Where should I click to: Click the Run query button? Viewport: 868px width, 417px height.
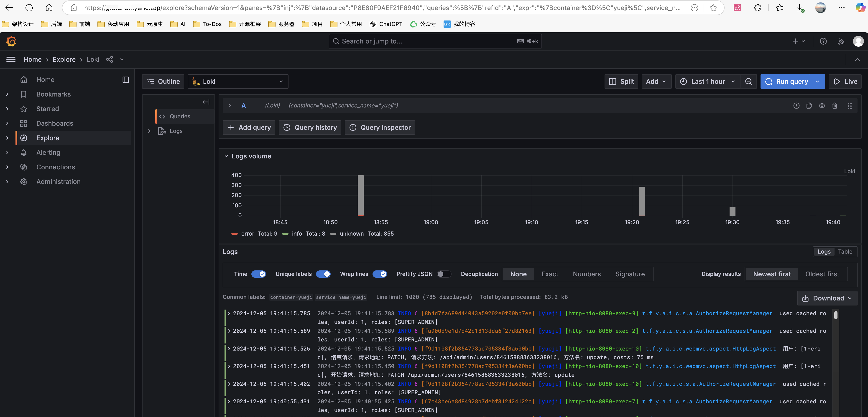792,81
